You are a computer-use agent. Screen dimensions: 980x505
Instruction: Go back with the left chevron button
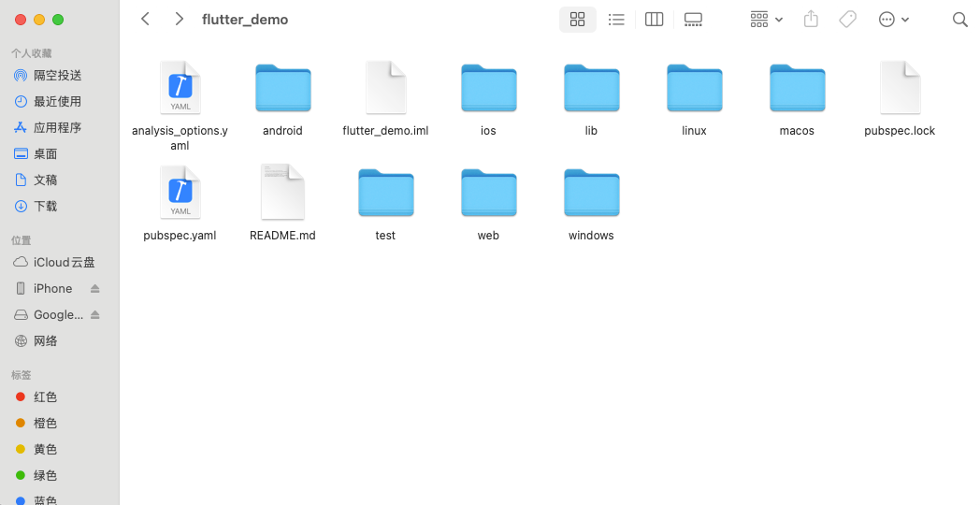tap(146, 19)
